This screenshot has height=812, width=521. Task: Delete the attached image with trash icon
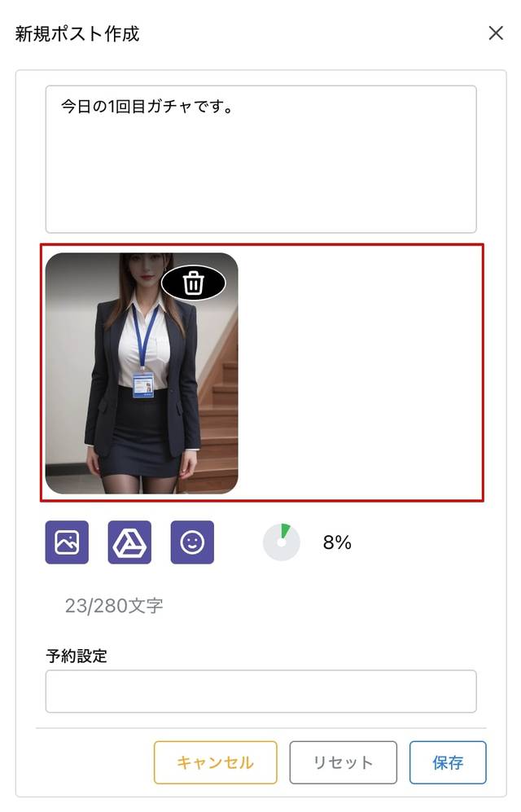[194, 283]
